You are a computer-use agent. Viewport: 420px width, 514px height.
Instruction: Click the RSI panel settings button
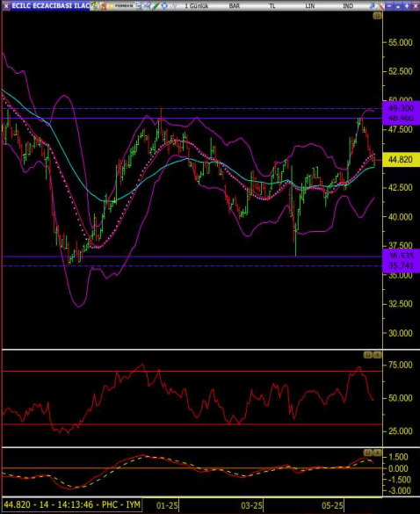(368, 355)
